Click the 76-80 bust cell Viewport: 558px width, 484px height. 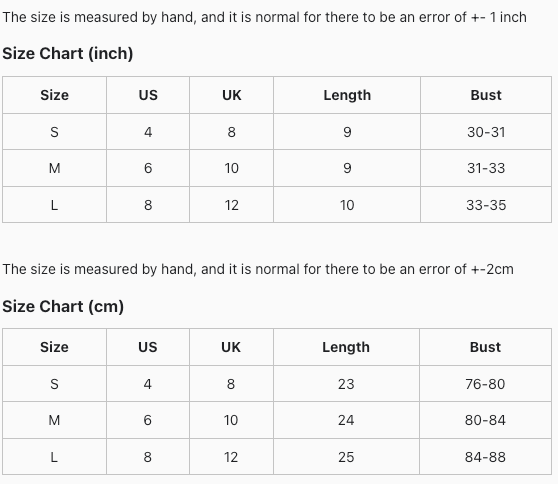coord(485,384)
